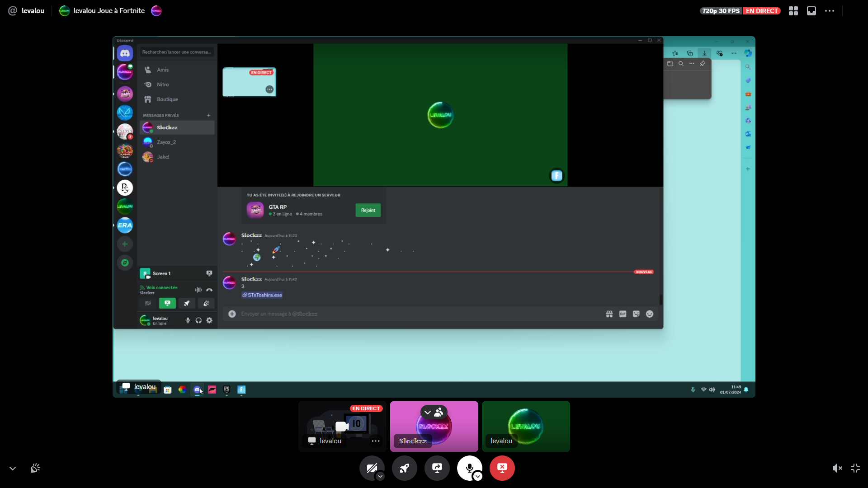Click the options dots on stream's preview thumbnail
The height and width of the screenshot is (488, 868).
269,89
